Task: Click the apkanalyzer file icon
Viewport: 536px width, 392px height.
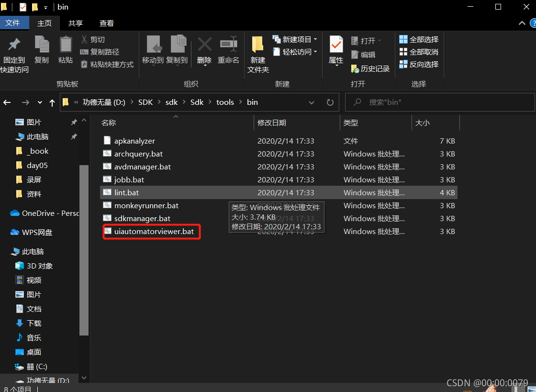Action: [x=107, y=140]
